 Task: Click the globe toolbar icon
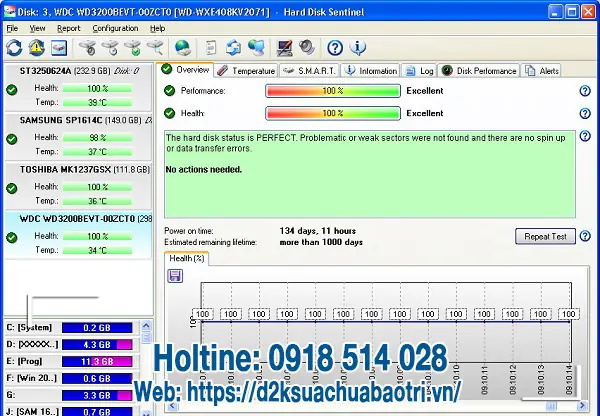(183, 48)
